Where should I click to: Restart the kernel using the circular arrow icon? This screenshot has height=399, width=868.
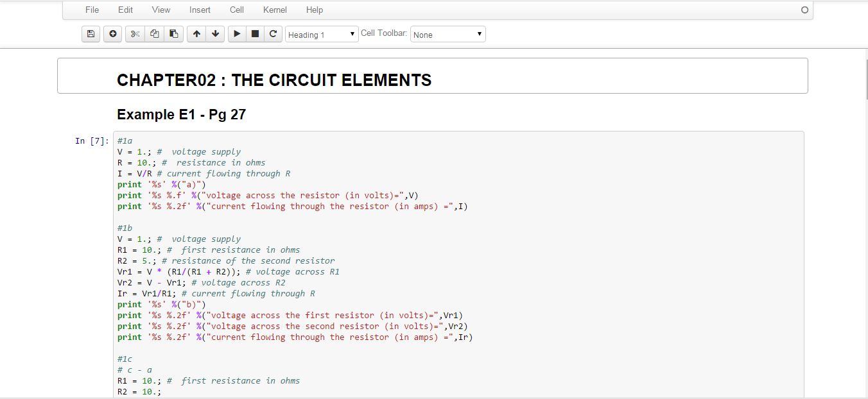[x=273, y=34]
